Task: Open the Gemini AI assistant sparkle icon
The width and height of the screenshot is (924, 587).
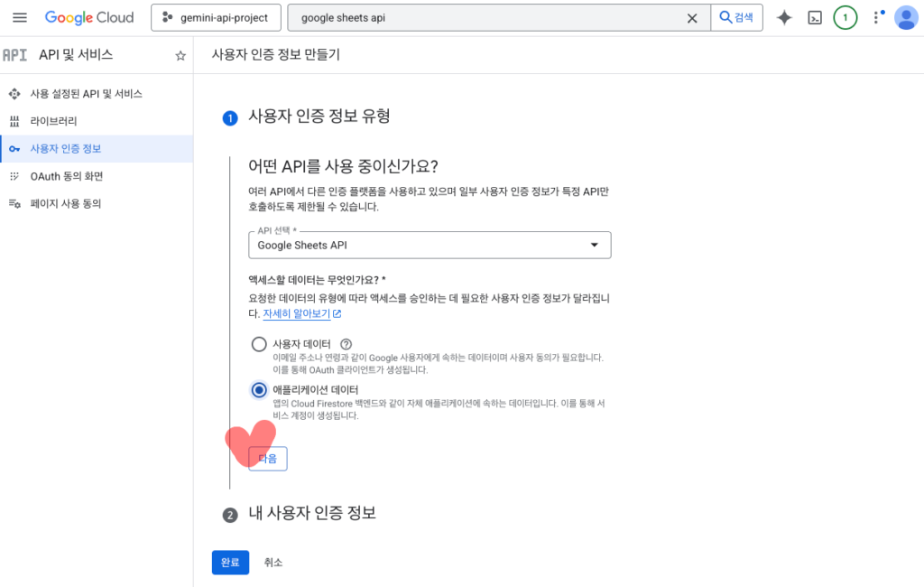Action: click(x=784, y=18)
